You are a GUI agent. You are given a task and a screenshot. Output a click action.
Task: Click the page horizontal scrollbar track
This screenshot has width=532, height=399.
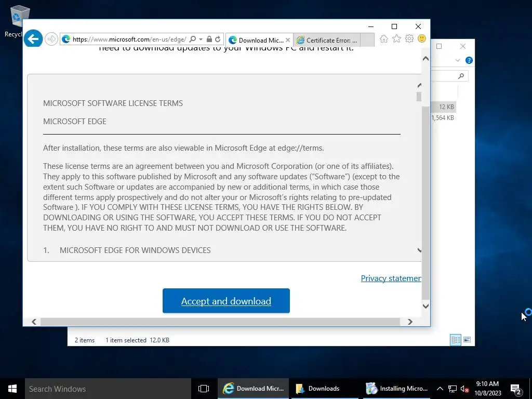coord(220,322)
